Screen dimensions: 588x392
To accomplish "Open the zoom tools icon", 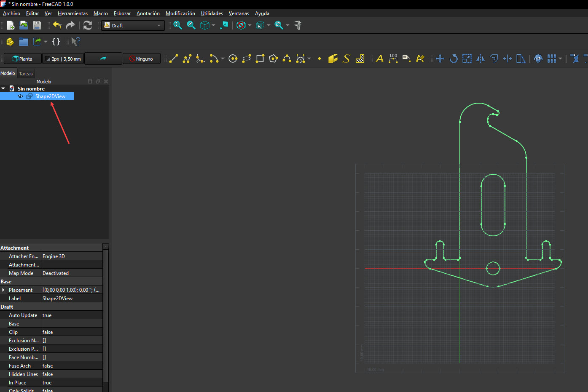I will [279, 25].
